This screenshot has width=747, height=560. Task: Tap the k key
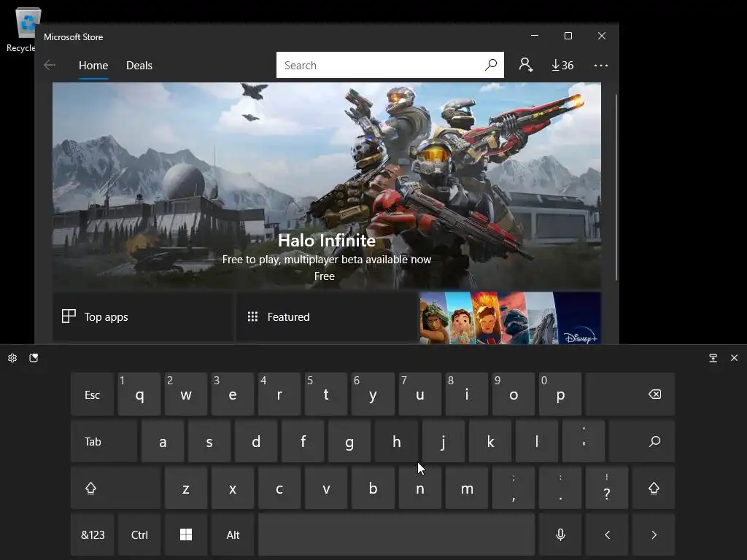click(489, 441)
